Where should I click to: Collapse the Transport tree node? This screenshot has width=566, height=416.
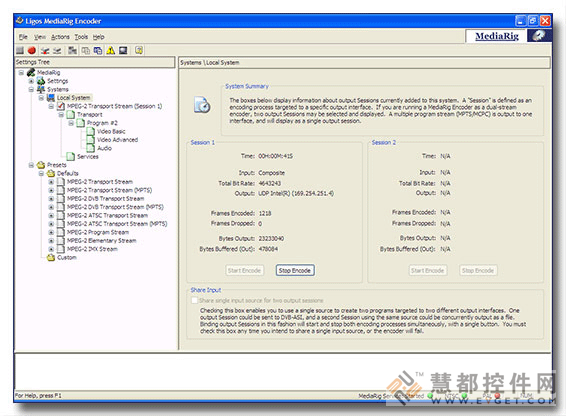click(x=61, y=114)
